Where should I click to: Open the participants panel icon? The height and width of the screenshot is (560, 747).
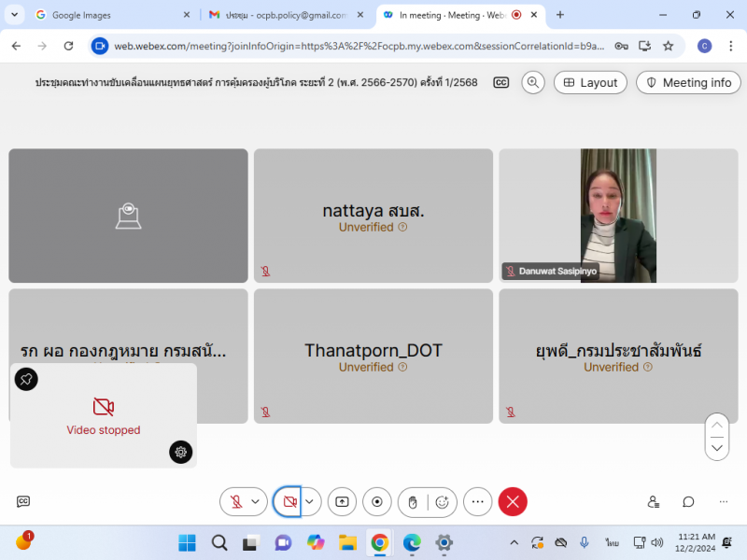[x=654, y=502]
